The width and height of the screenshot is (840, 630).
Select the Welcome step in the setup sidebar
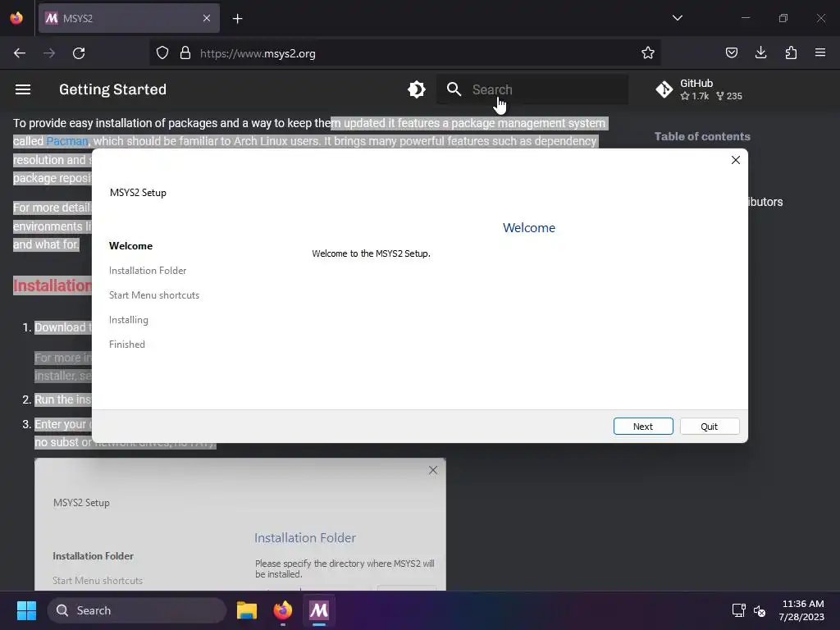tap(130, 246)
